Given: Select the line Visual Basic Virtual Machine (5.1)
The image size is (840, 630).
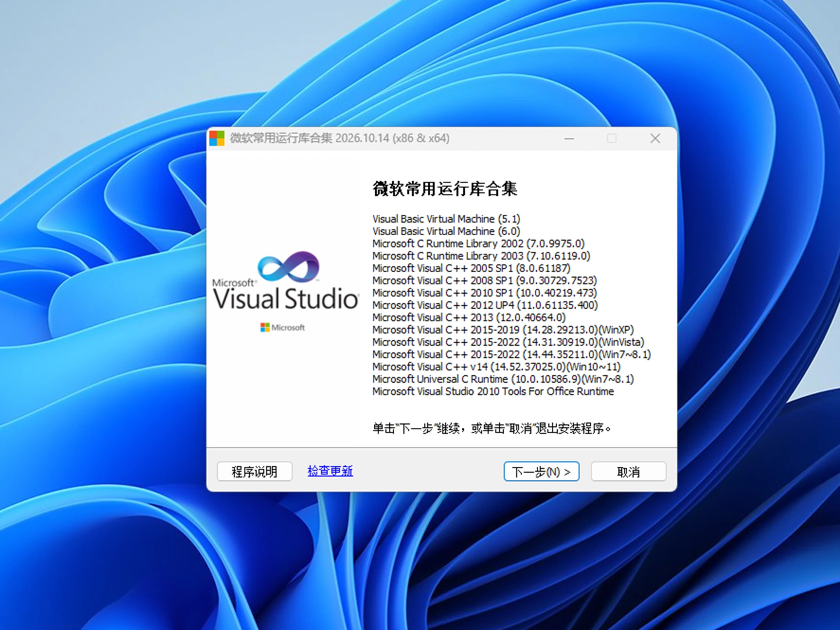Looking at the screenshot, I should point(446,219).
